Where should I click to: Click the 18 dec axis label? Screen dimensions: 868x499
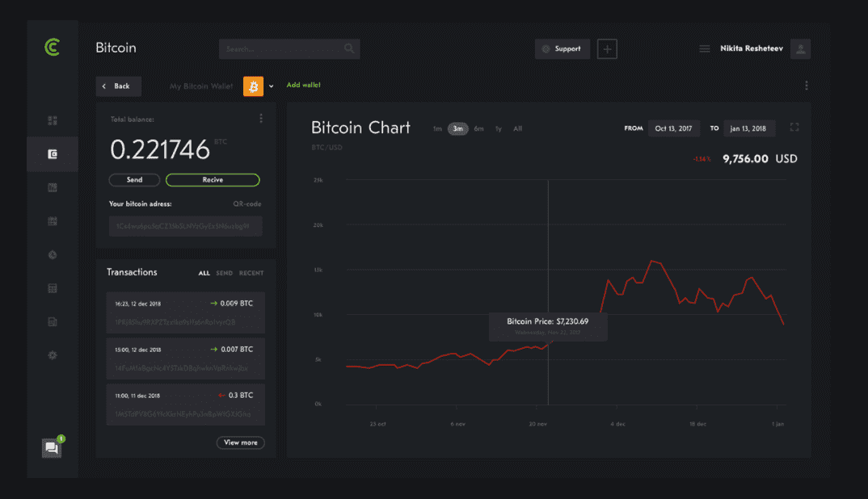698,425
